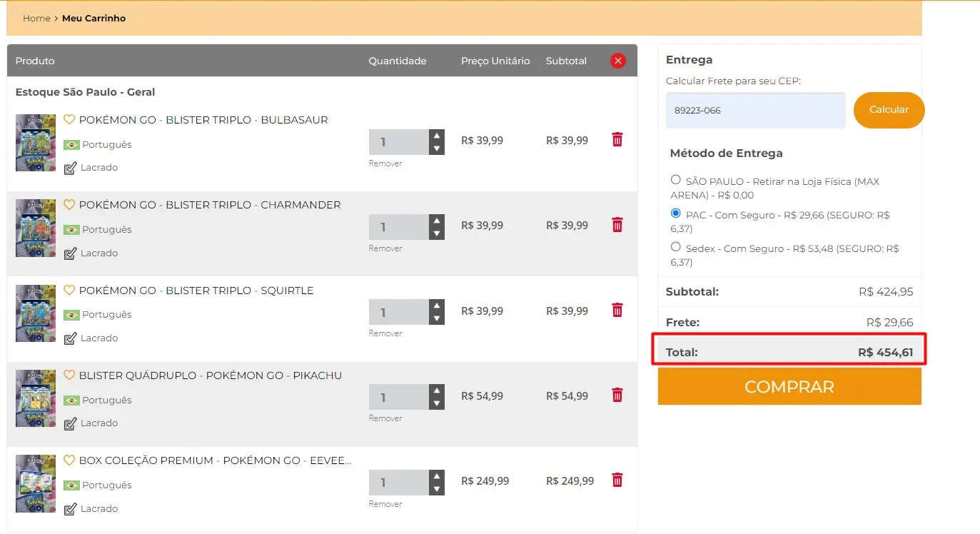The image size is (980, 534).
Task: Increase Pikachu quantity with up arrow
Action: (437, 391)
